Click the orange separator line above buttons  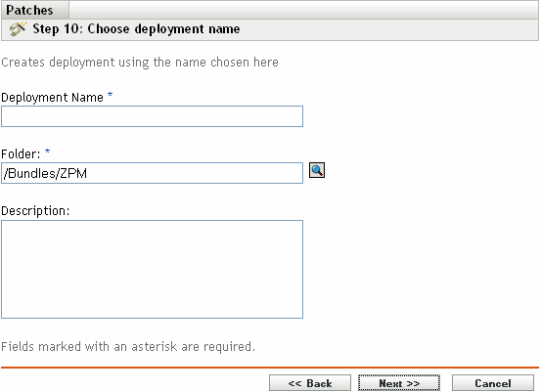[270, 368]
